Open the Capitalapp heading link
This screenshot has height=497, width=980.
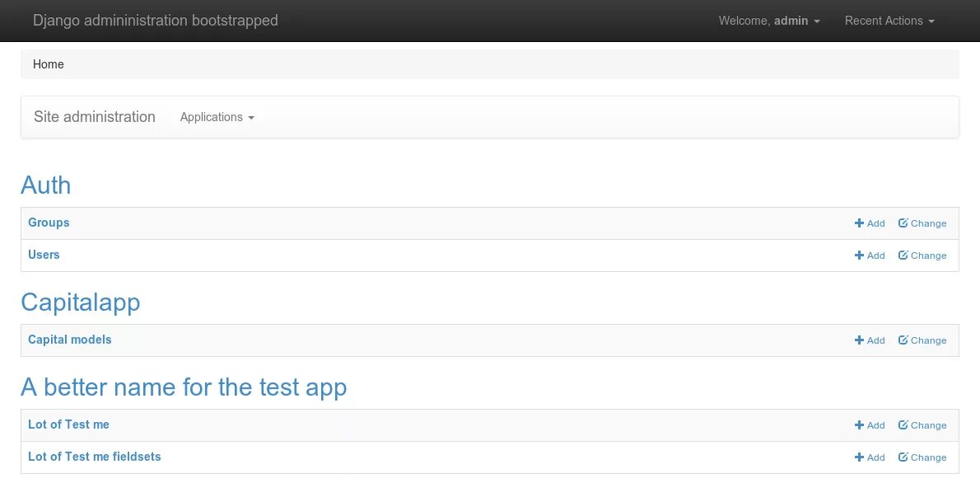[x=81, y=302]
